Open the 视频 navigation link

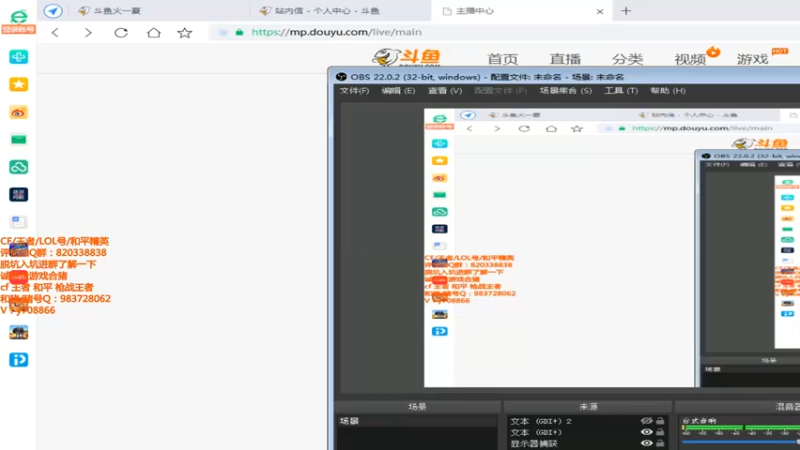click(x=690, y=59)
